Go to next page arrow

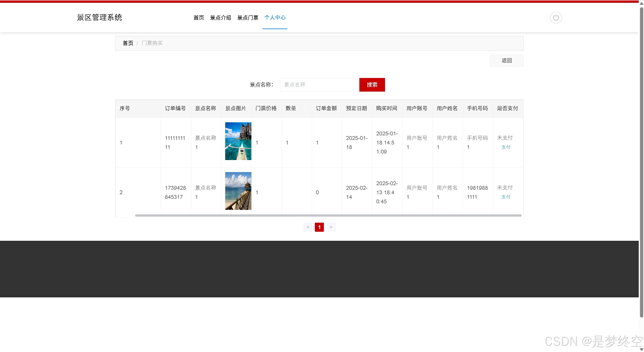[331, 227]
